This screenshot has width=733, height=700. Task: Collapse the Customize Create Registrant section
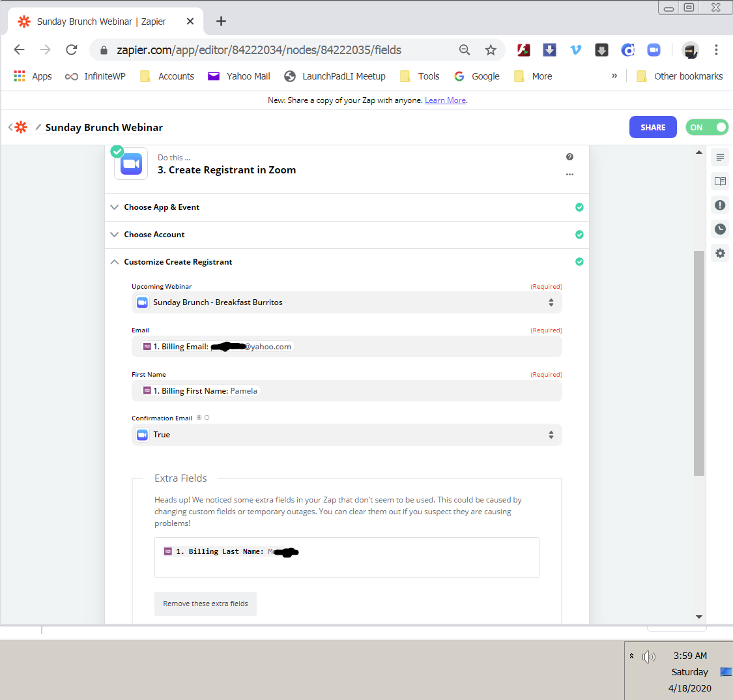click(x=347, y=262)
